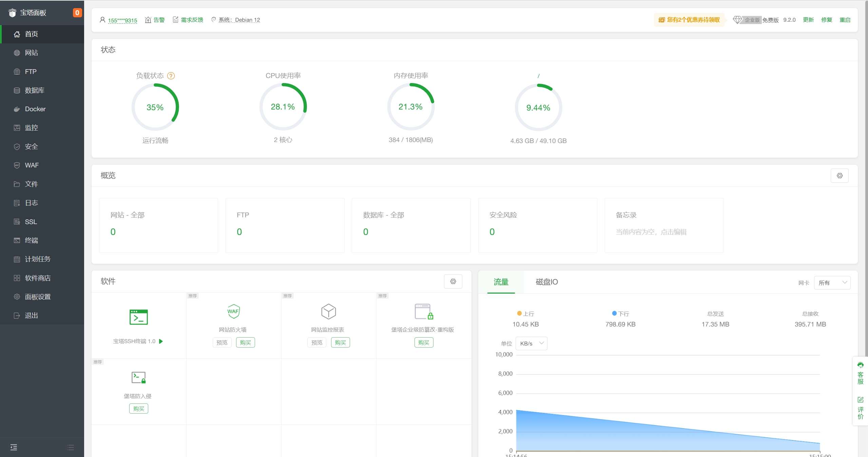Click the user account 155***9315 link
The width and height of the screenshot is (868, 457).
pyautogui.click(x=122, y=20)
